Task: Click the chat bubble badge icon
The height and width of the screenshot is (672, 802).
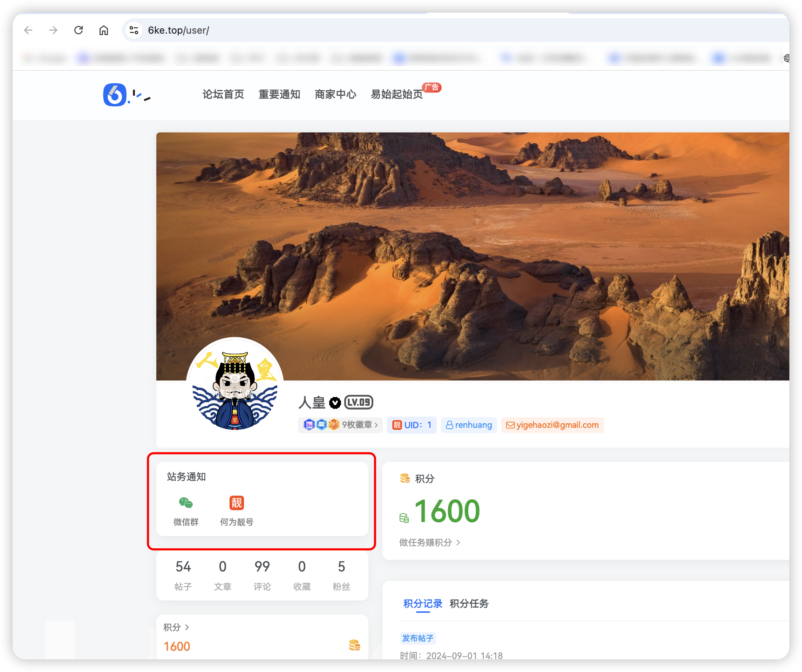Action: pyautogui.click(x=321, y=425)
